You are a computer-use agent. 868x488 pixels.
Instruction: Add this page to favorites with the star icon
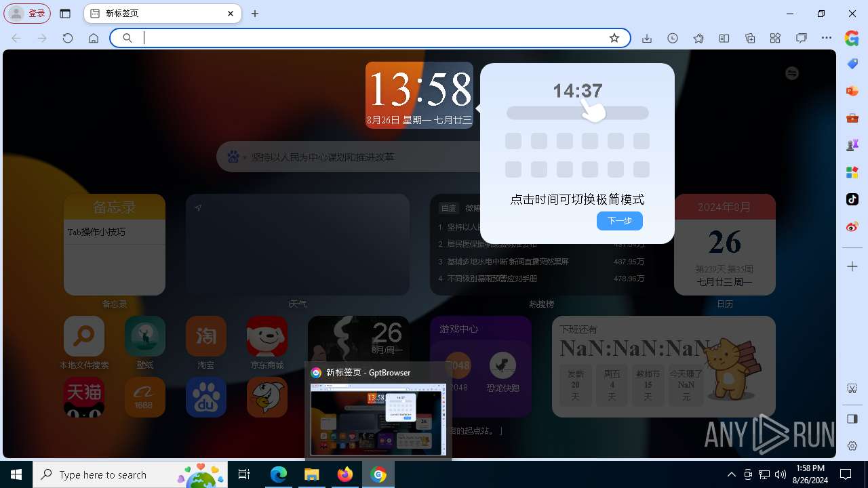pyautogui.click(x=614, y=38)
